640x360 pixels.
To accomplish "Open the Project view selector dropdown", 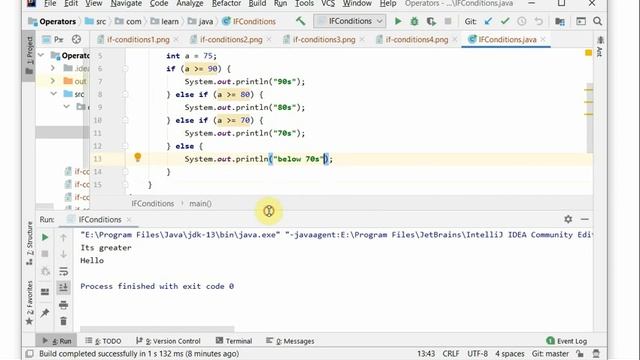I will click(53, 40).
